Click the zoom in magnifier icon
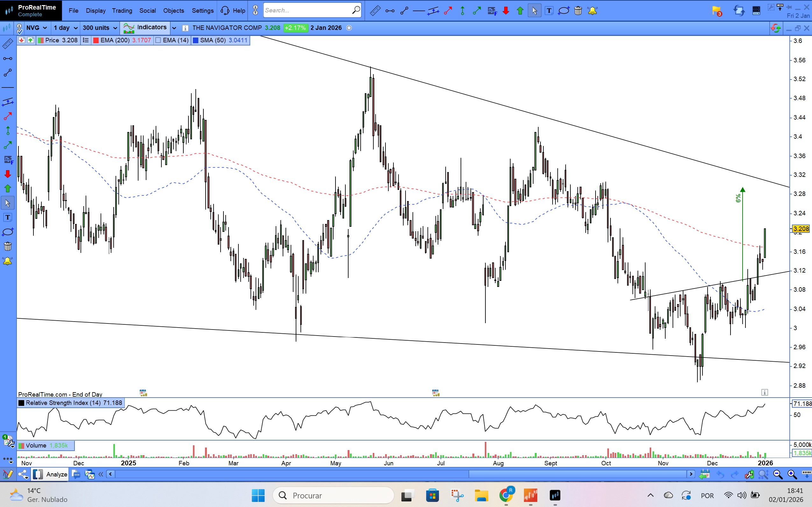The height and width of the screenshot is (507, 812). [x=792, y=474]
